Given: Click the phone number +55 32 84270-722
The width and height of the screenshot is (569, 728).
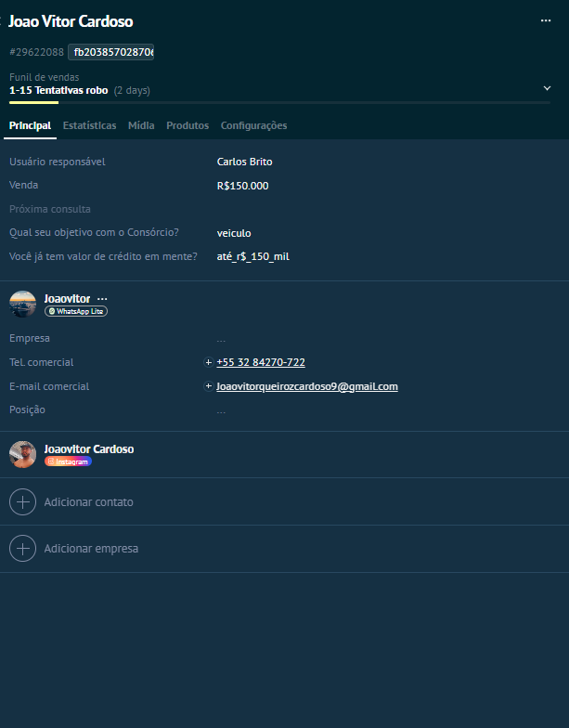Looking at the screenshot, I should [260, 362].
